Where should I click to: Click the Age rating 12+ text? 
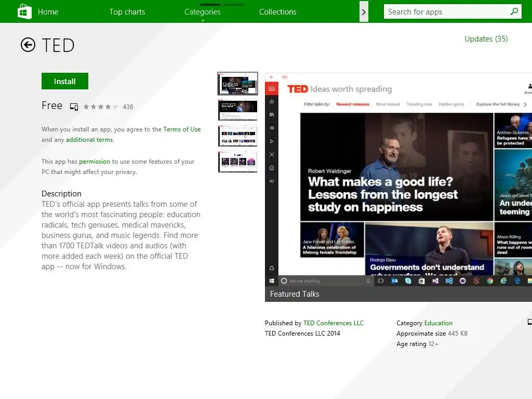(x=417, y=344)
